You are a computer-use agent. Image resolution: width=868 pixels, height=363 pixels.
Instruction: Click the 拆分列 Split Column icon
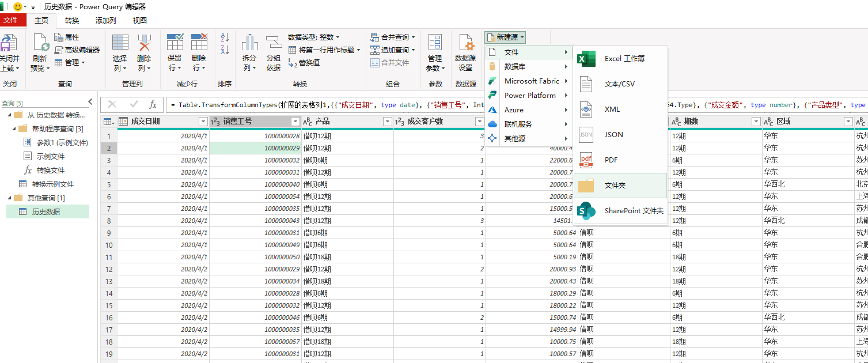(249, 43)
